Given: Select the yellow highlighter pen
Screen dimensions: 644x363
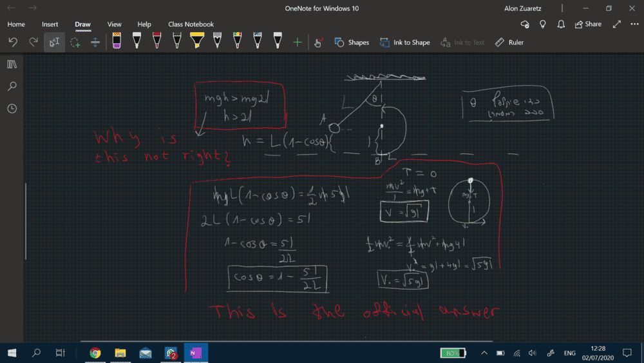Looking at the screenshot, I should (196, 42).
